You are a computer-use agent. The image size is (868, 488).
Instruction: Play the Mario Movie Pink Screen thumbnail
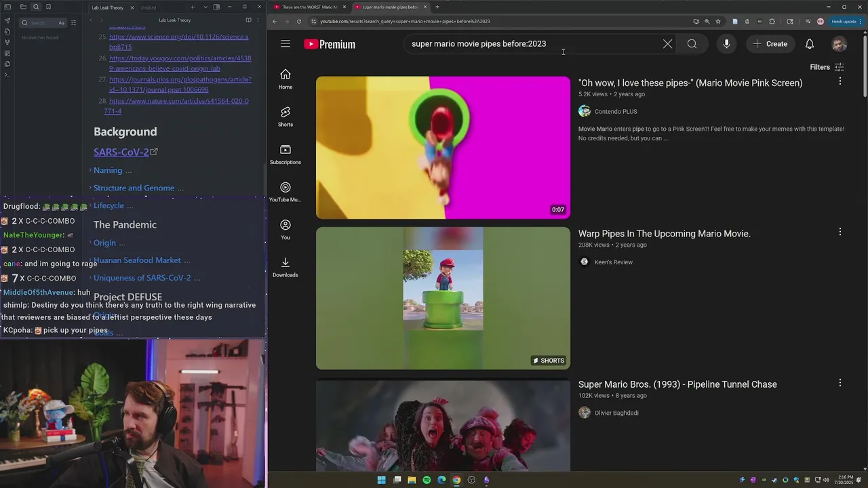pyautogui.click(x=443, y=147)
